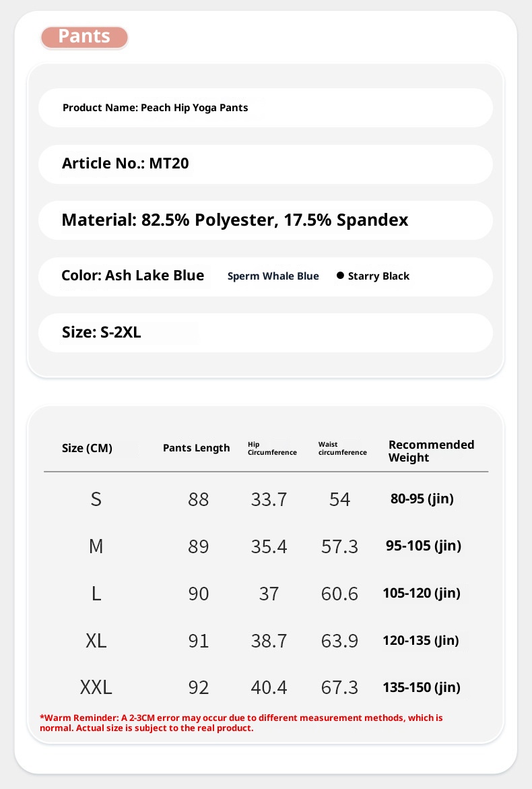Click the Pants Length column header
This screenshot has height=789, width=532.
(x=196, y=448)
